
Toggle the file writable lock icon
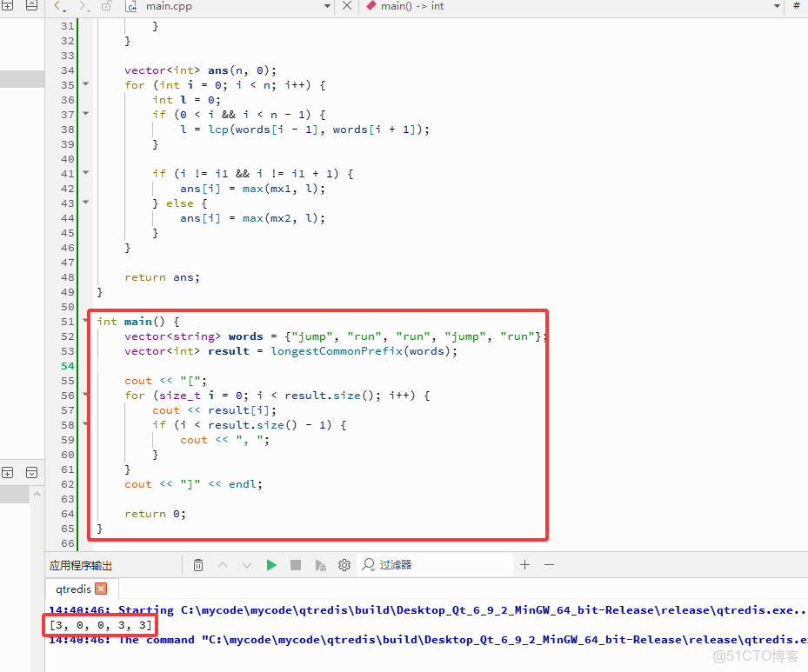click(x=107, y=6)
